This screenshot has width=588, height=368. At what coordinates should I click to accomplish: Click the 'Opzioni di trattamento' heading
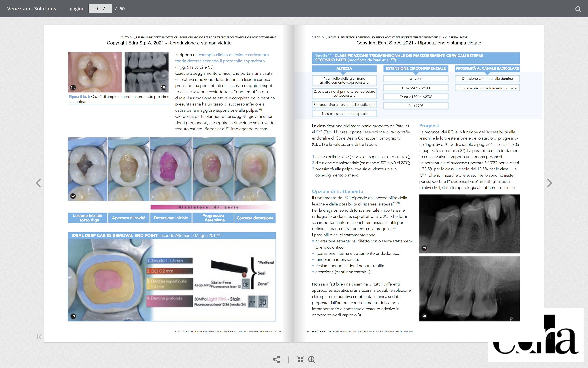(x=337, y=191)
